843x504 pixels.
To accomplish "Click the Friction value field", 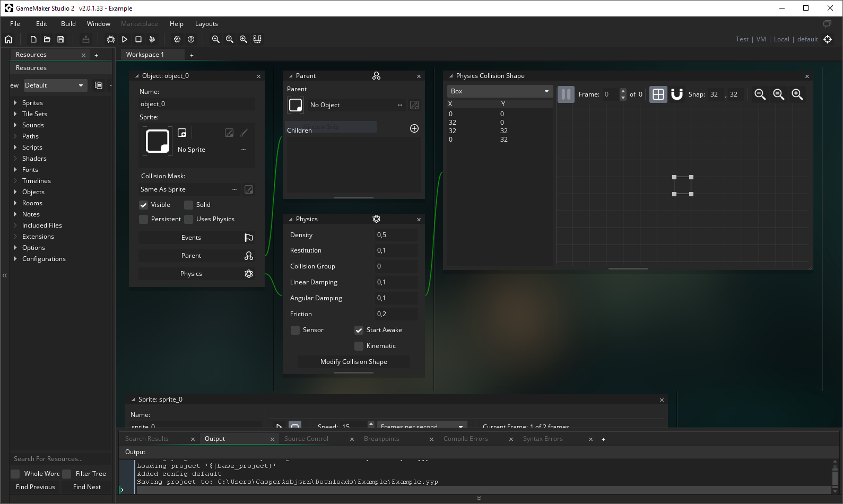I will coord(396,314).
